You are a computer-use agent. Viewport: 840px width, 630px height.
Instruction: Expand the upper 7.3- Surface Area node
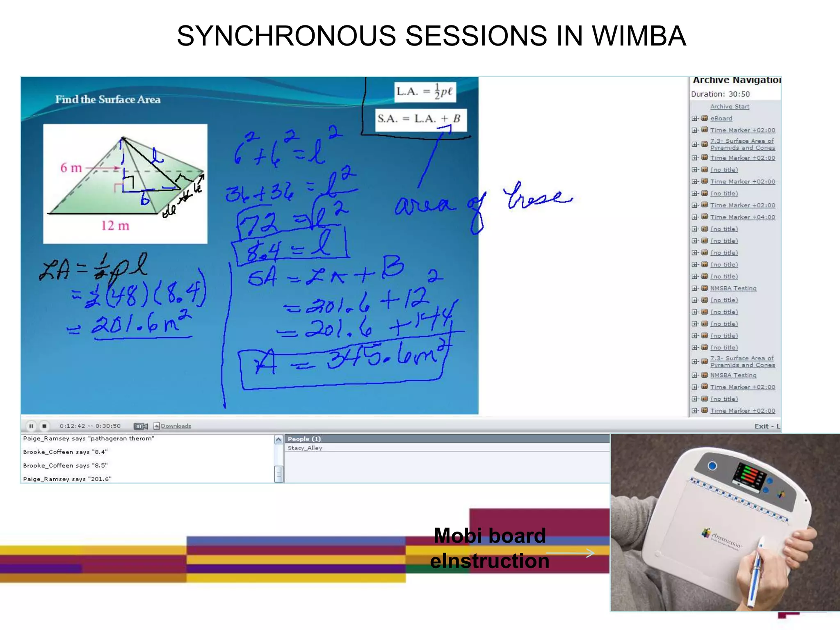coord(694,144)
